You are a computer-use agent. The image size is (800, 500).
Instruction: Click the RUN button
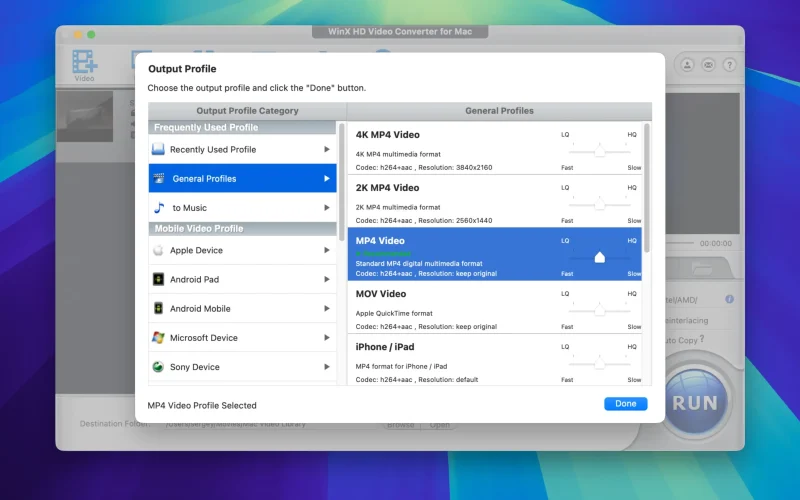coord(695,403)
